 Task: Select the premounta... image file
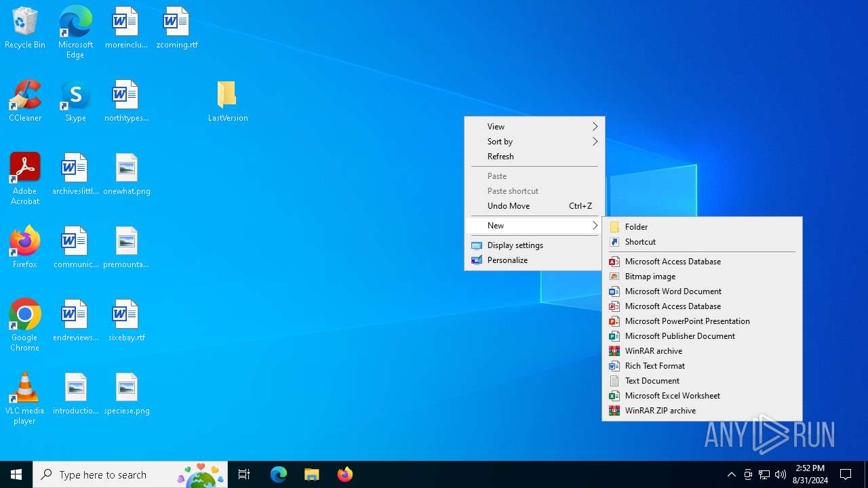coord(126,248)
